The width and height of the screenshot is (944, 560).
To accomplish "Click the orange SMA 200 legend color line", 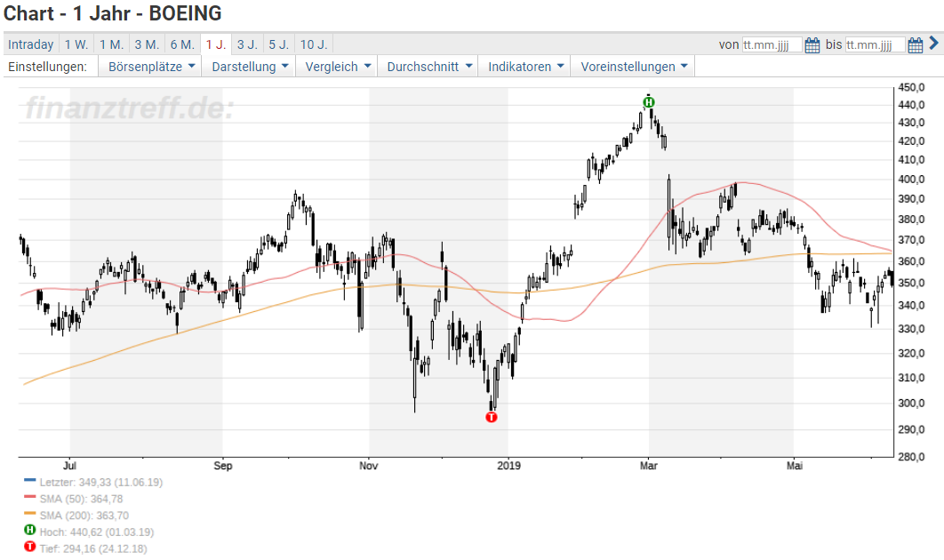I will tap(29, 513).
